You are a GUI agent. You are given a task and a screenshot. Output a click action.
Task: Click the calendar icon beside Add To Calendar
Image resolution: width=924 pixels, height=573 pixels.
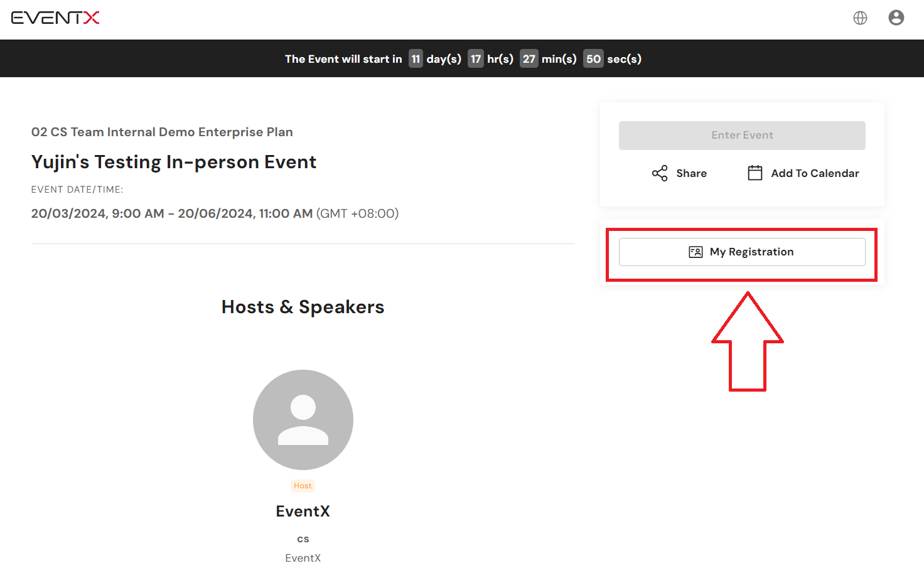pyautogui.click(x=755, y=173)
